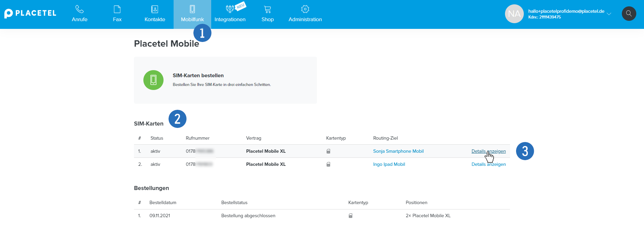The width and height of the screenshot is (644, 237).
Task: Click SIM-Karten bestellen heading
Action: pos(198,76)
